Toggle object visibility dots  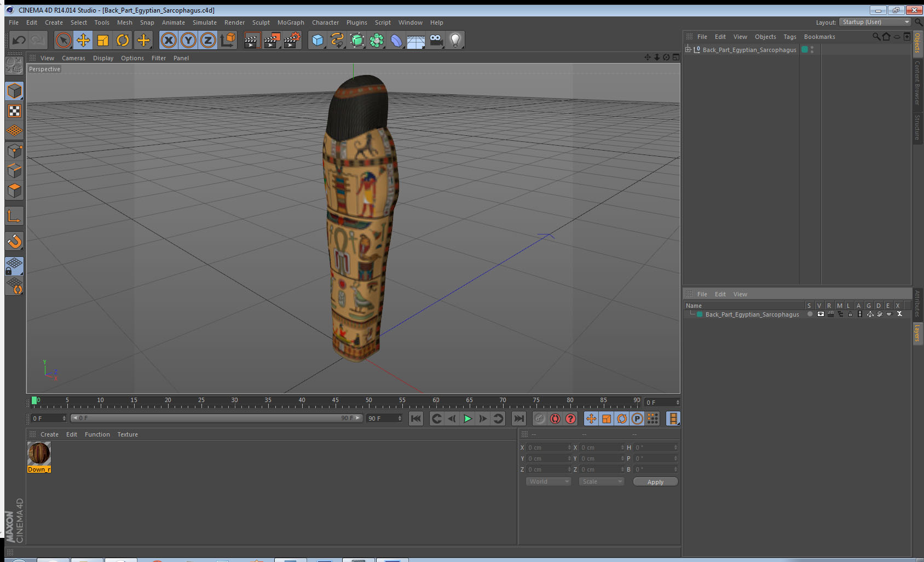point(812,49)
